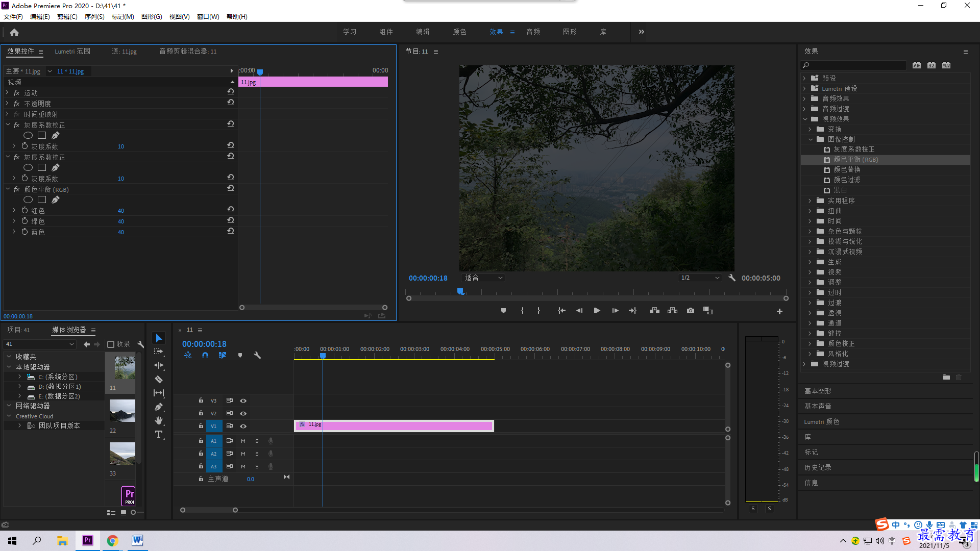Click Mark In button
The image size is (980, 551).
click(522, 311)
